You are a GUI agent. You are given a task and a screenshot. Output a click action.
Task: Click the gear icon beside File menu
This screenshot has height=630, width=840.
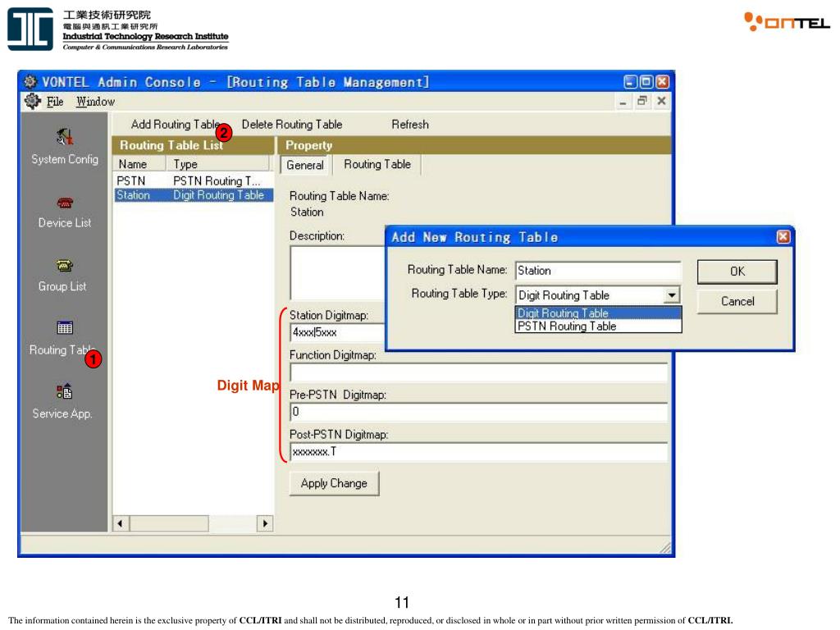(x=32, y=101)
